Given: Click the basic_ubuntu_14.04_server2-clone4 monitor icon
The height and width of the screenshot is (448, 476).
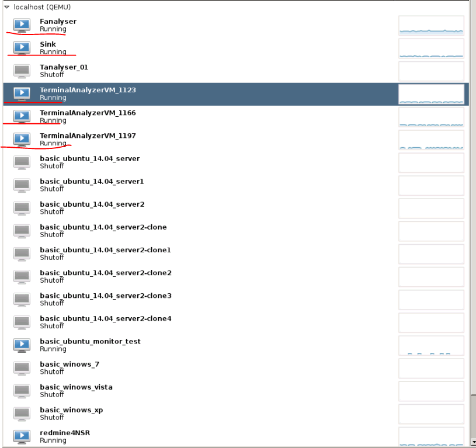Looking at the screenshot, I should click(x=22, y=322).
